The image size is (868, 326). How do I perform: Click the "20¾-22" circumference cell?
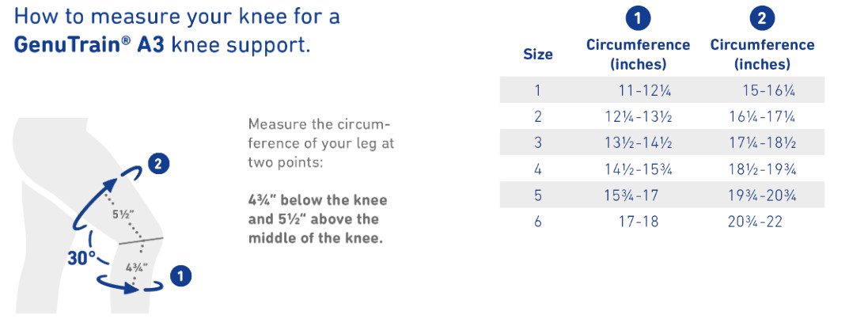[756, 222]
